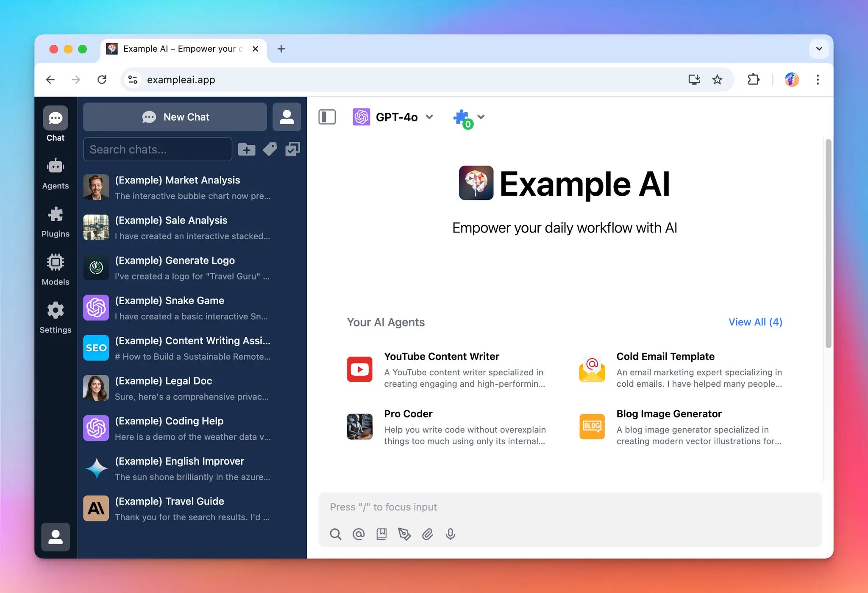Open the (Example) Market Analysis chat

click(192, 188)
